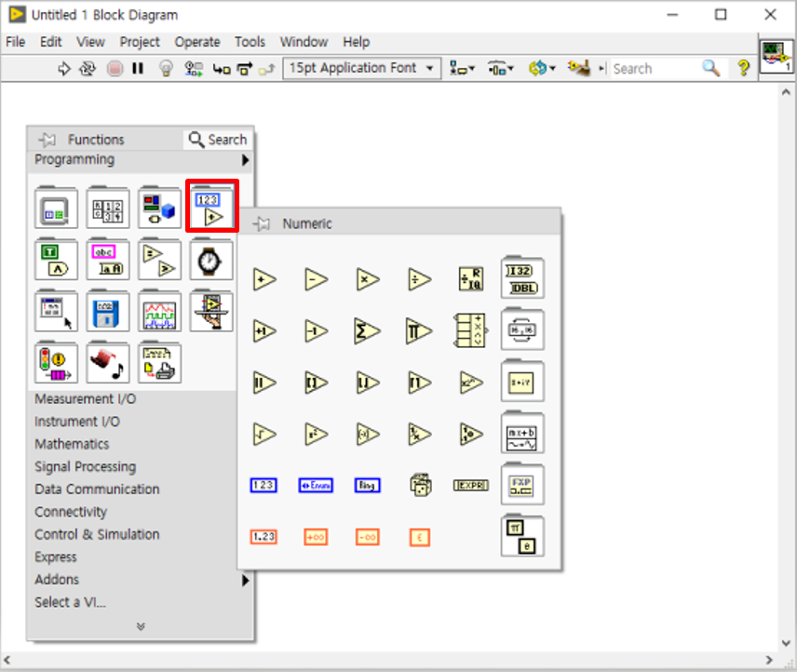Open File I/O floppy disk subpalette
This screenshot has height=672, width=797.
click(108, 312)
